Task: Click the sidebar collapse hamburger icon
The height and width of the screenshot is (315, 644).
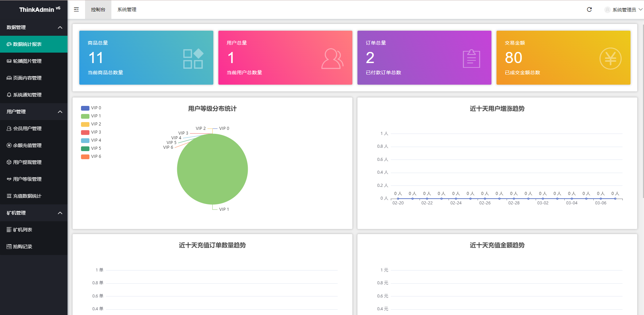Action: 76,9
